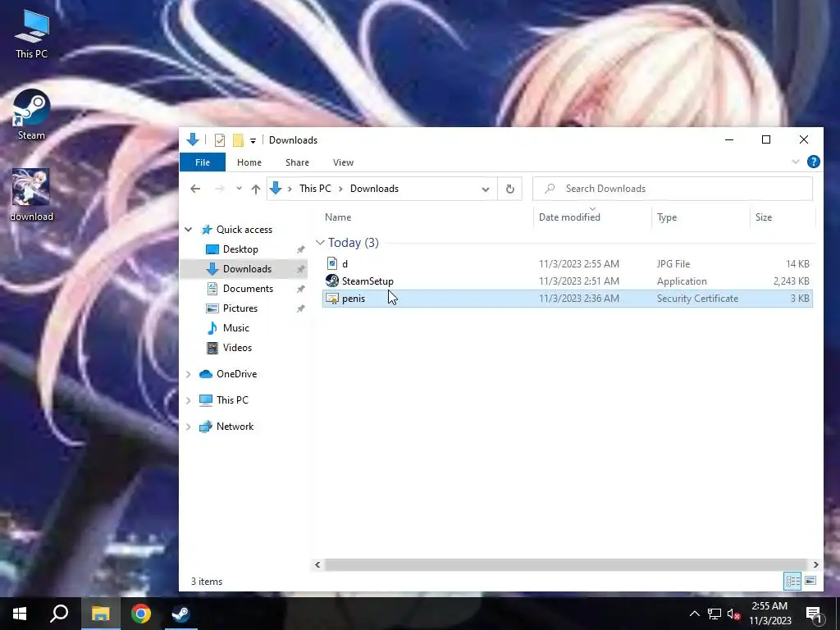Open the Windows Start menu
Viewport: 840px width, 630px height.
[20, 614]
